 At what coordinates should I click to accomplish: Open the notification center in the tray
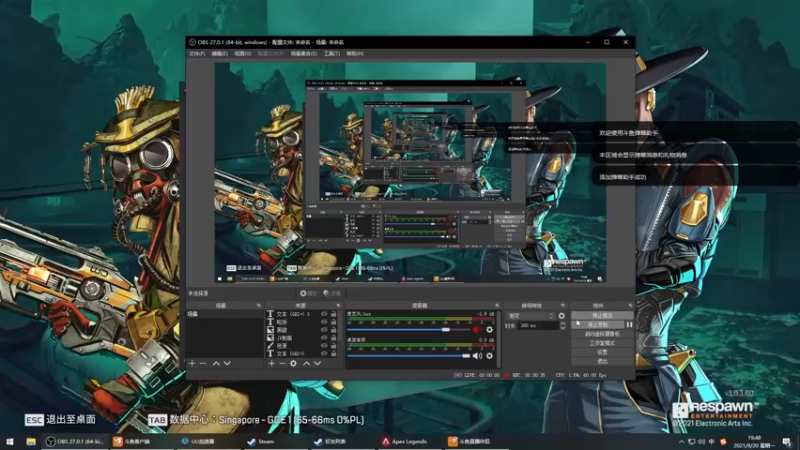tap(787, 442)
